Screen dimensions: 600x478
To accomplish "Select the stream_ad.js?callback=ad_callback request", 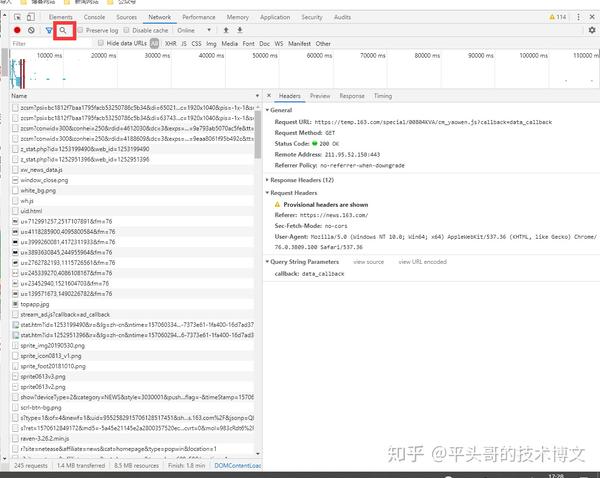I will 132,315.
